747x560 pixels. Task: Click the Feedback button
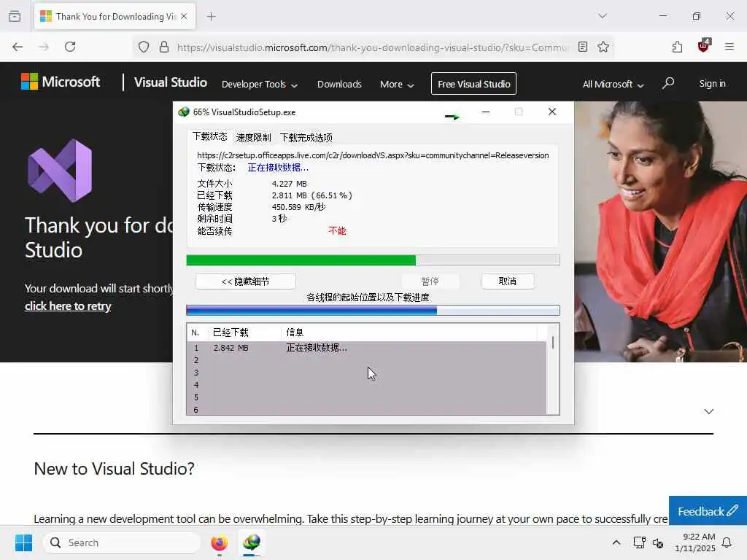point(708,511)
